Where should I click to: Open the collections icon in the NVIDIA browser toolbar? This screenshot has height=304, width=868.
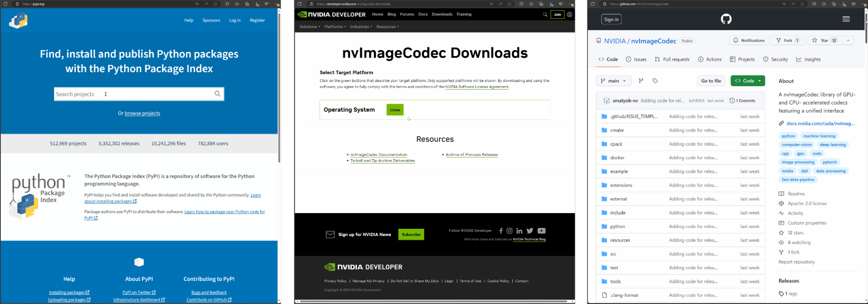pyautogui.click(x=541, y=4)
